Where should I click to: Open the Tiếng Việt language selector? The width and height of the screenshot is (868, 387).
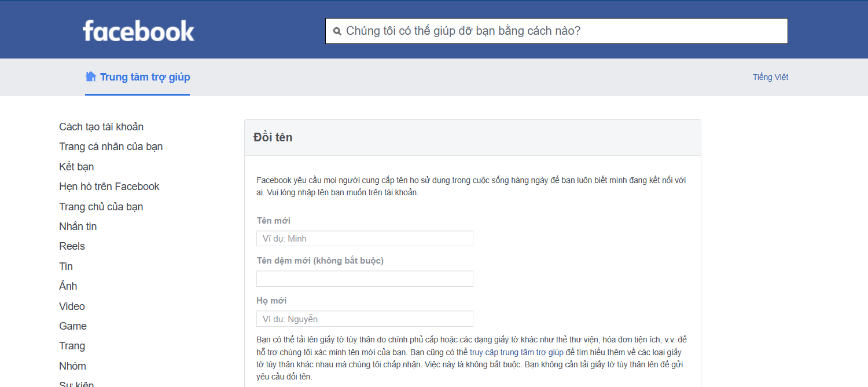(770, 77)
